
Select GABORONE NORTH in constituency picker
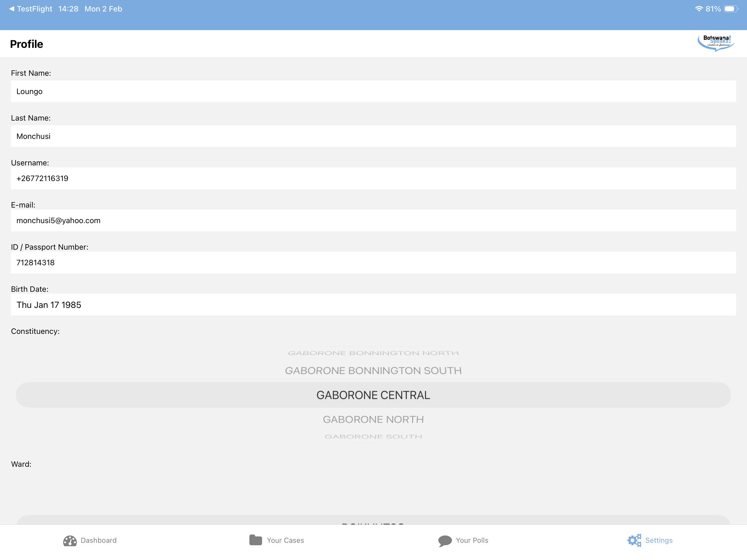(x=373, y=419)
